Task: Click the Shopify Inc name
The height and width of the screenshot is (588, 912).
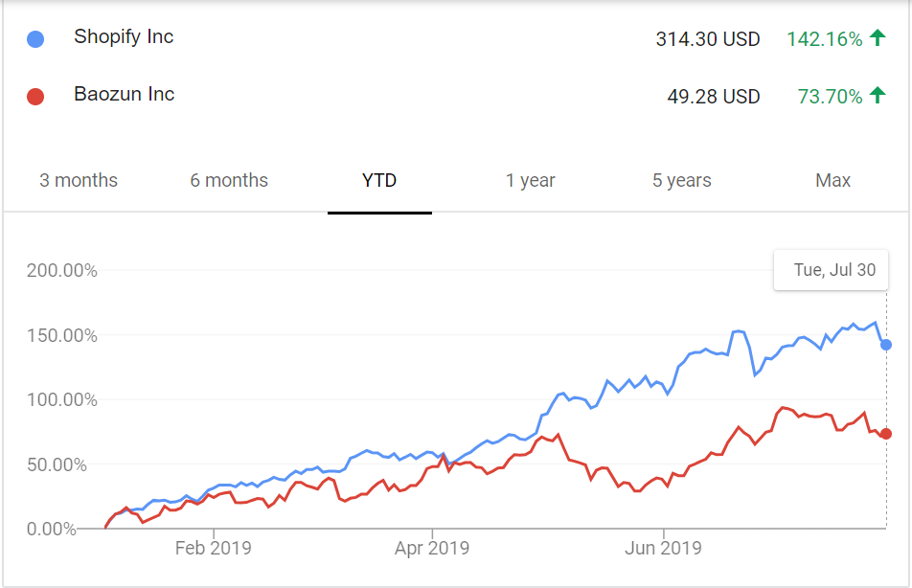Action: point(124,37)
